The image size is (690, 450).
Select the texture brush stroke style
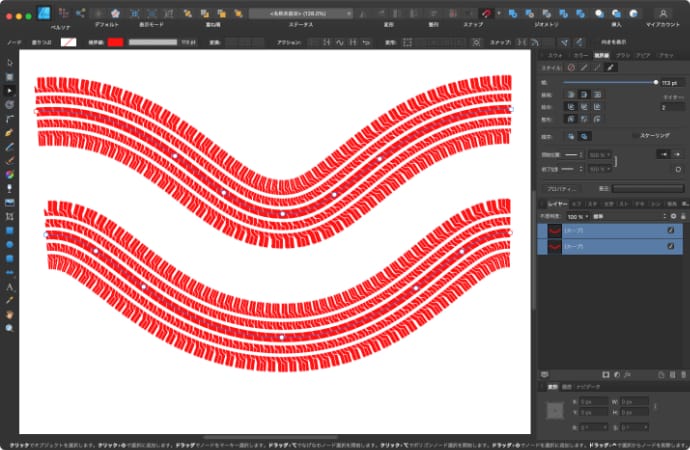[610, 67]
